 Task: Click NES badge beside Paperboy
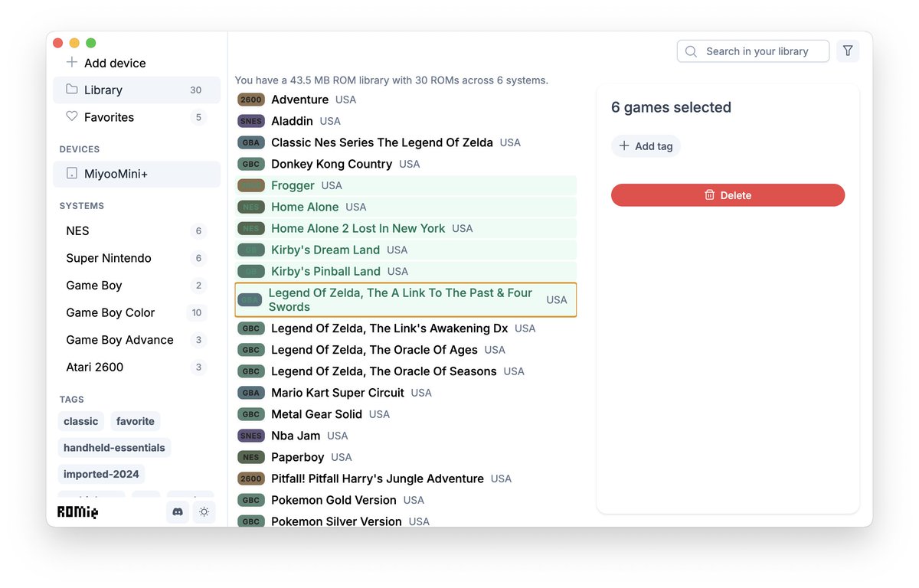pos(251,457)
